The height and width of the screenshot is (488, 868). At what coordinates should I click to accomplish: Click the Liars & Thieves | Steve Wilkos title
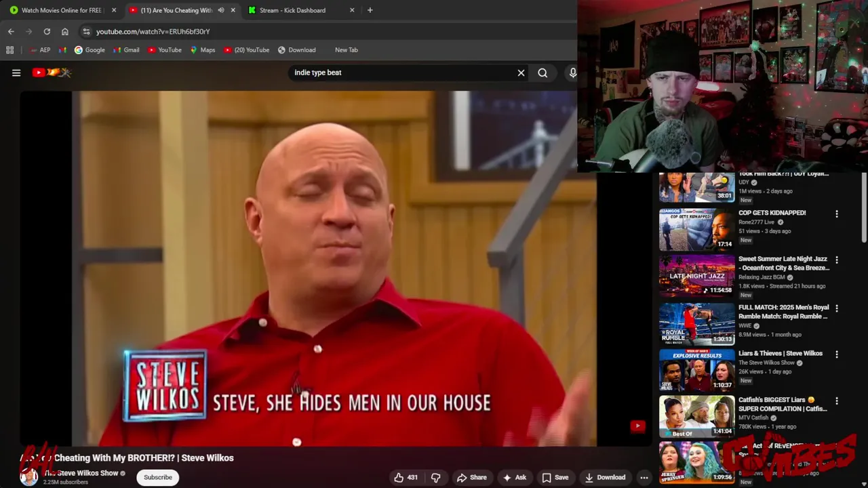click(780, 354)
